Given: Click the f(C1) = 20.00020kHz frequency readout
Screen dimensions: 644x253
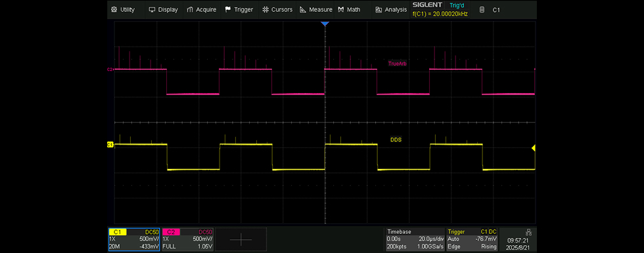Looking at the screenshot, I should (440, 14).
